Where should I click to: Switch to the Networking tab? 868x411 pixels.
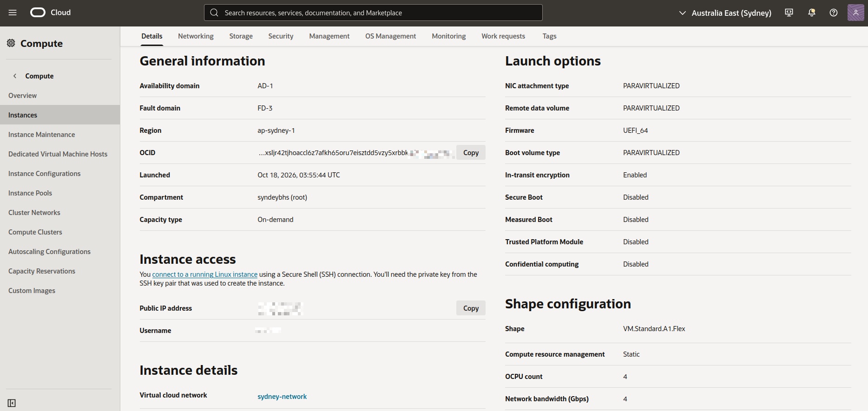pyautogui.click(x=196, y=36)
